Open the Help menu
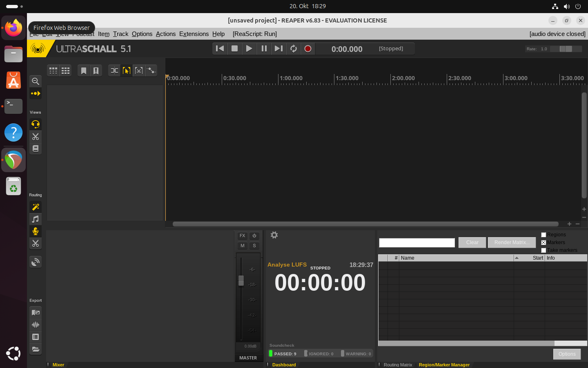588x368 pixels. point(218,34)
